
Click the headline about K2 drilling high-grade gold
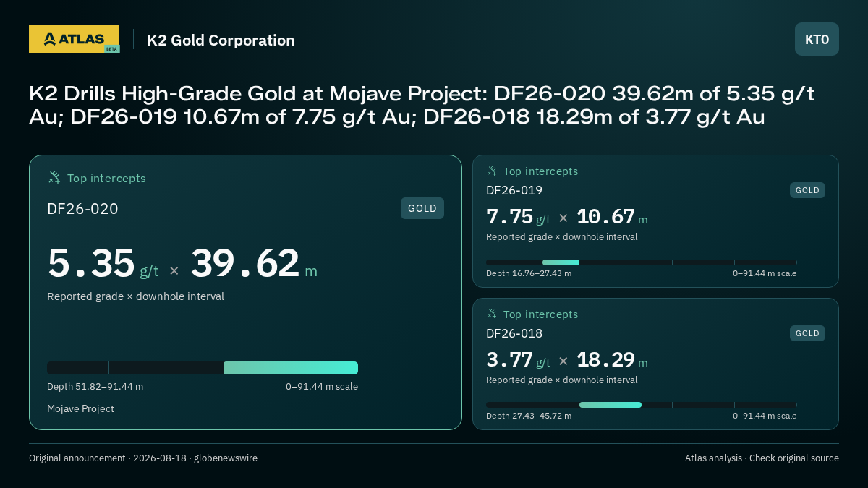point(422,105)
